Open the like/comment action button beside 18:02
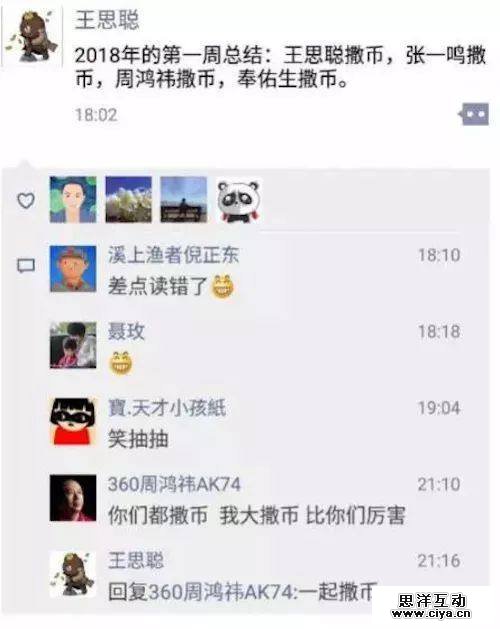Viewport: 500px width, 629px height. pos(474,114)
